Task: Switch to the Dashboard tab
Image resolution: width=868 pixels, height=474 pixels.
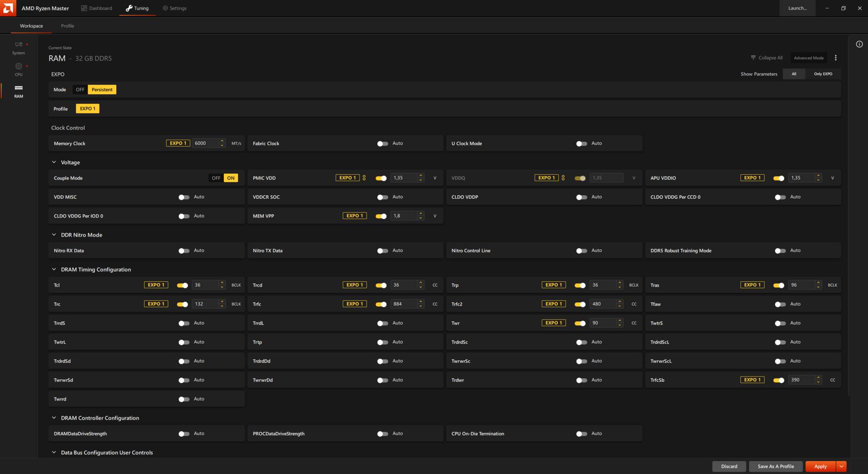Action: pos(97,8)
